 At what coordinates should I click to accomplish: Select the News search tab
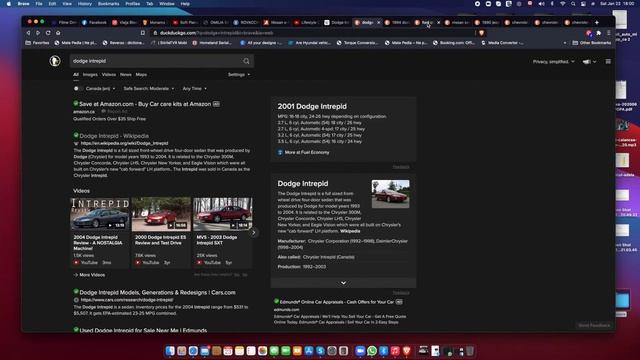tap(126, 75)
